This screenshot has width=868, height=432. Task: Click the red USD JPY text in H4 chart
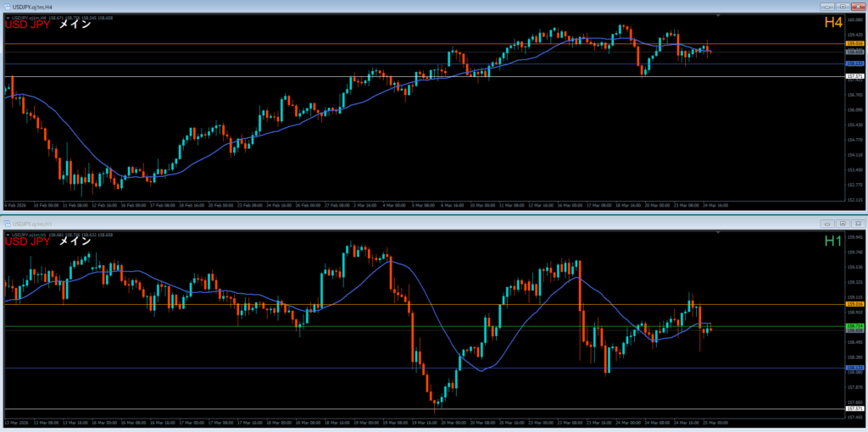[x=26, y=25]
